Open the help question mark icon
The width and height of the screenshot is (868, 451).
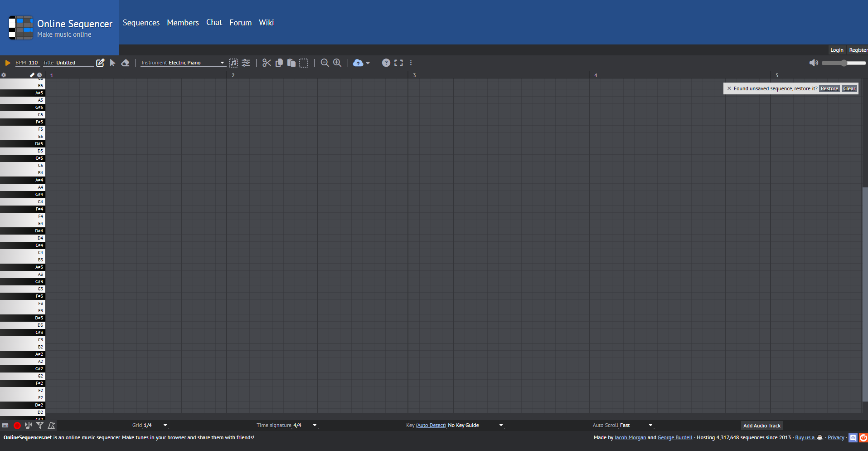[x=386, y=63]
